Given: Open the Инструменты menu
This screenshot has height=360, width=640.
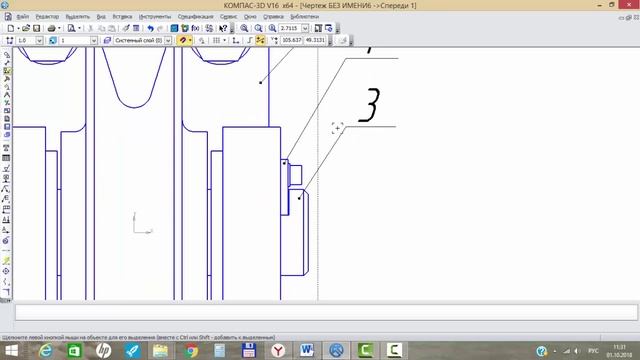Looking at the screenshot, I should tap(155, 17).
